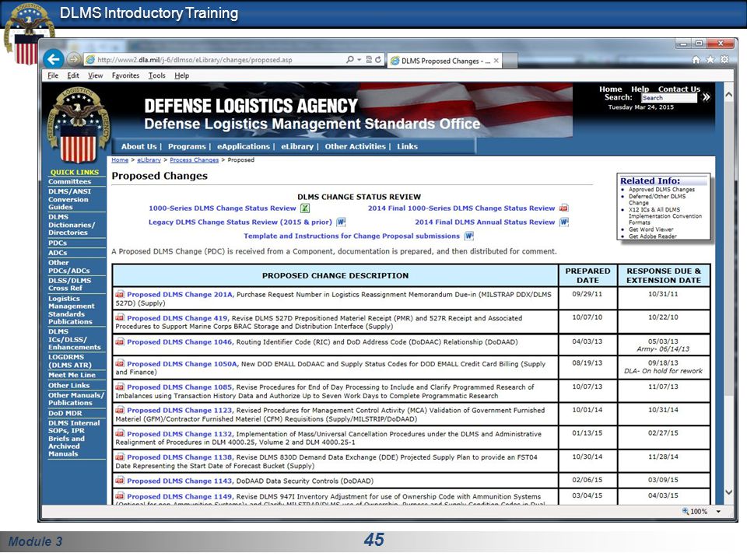The height and width of the screenshot is (560, 747).
Task: Open the Edit menu
Action: 73,75
